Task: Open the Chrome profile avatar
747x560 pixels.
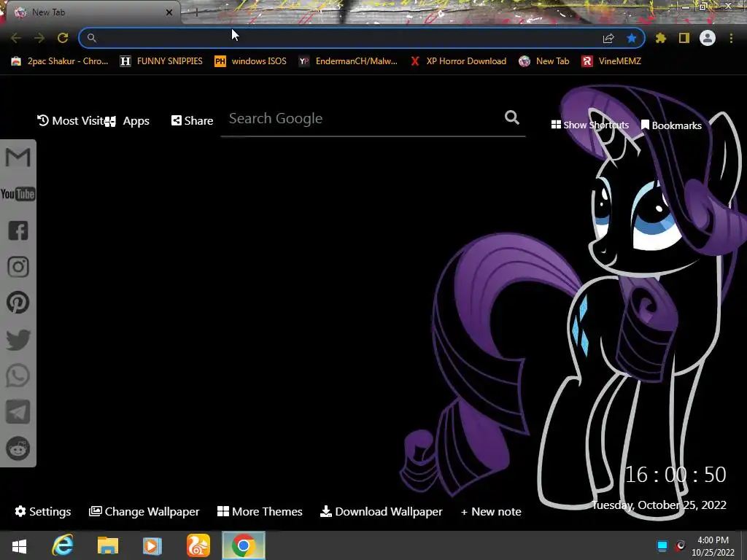Action: pos(708,38)
